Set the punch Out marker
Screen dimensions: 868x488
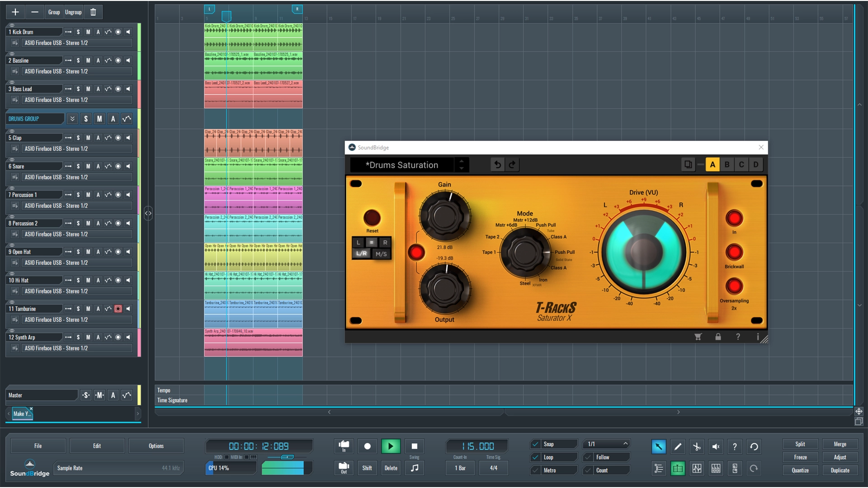[x=344, y=468]
